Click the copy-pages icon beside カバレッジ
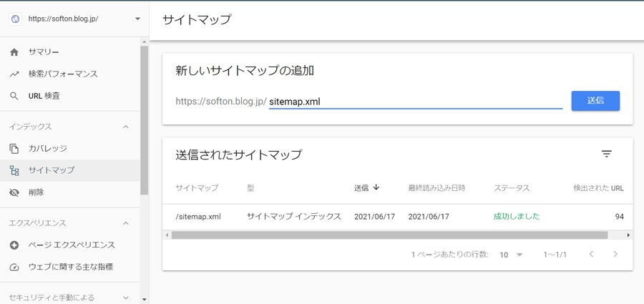This screenshot has height=304, width=644. (x=14, y=148)
